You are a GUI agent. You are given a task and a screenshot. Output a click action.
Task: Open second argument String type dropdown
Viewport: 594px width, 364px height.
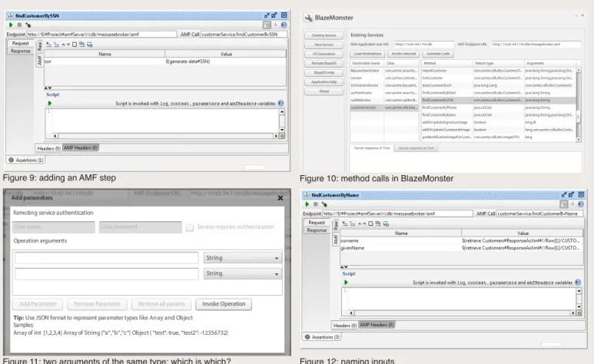[x=243, y=273]
